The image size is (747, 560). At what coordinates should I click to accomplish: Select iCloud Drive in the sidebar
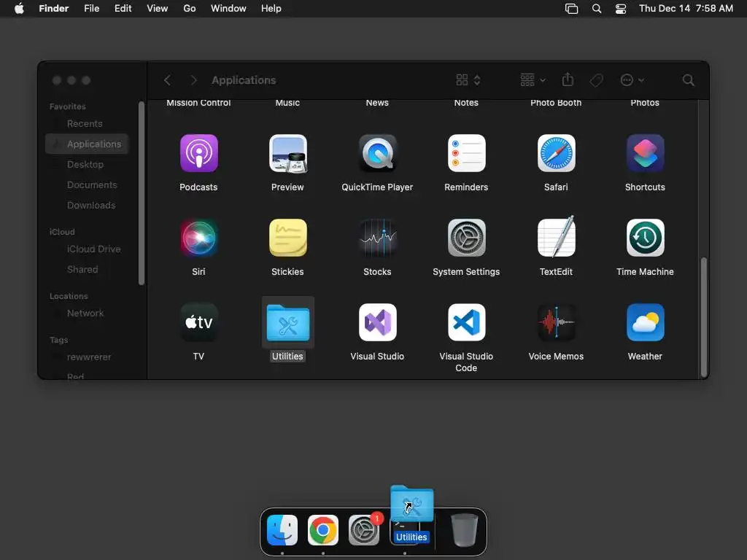87,249
